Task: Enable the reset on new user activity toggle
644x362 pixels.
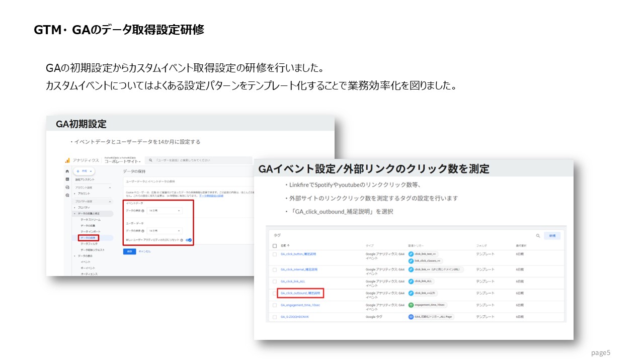Action: click(189, 240)
